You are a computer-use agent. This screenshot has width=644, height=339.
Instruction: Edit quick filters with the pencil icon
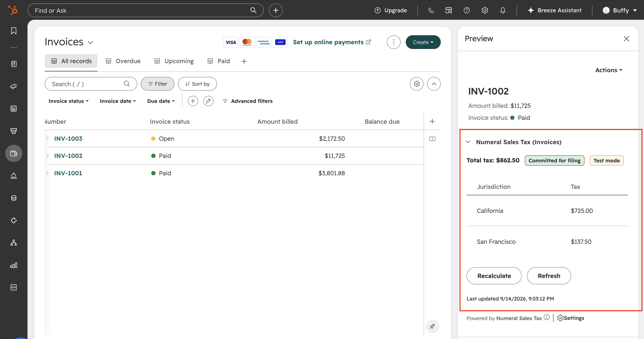(208, 101)
